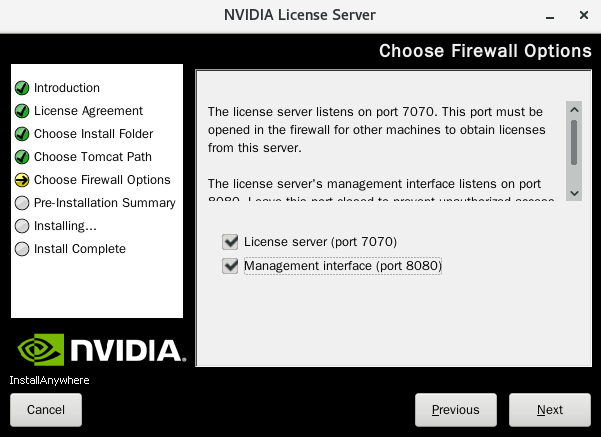This screenshot has width=601, height=437.
Task: Click the gray circle next to Installing...
Action: [22, 226]
